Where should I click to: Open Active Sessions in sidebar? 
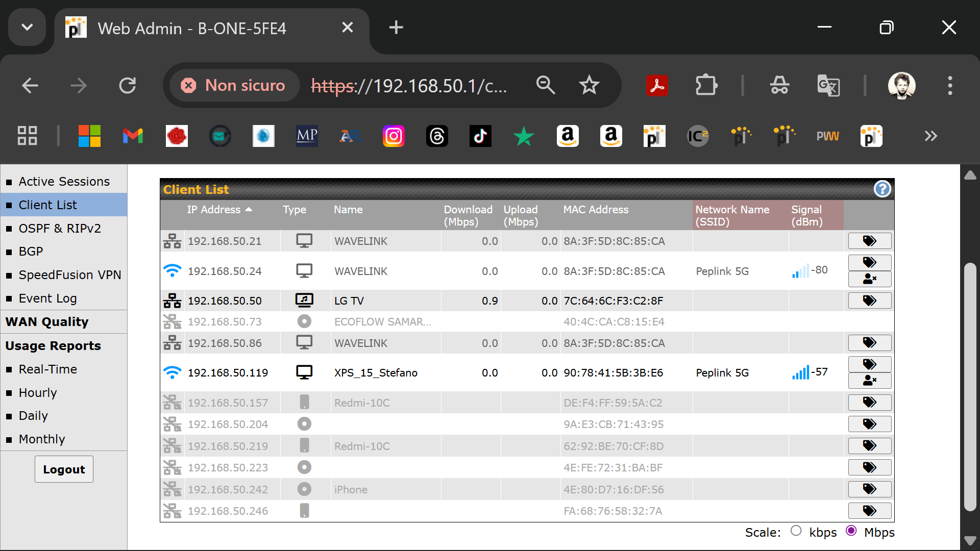64,182
